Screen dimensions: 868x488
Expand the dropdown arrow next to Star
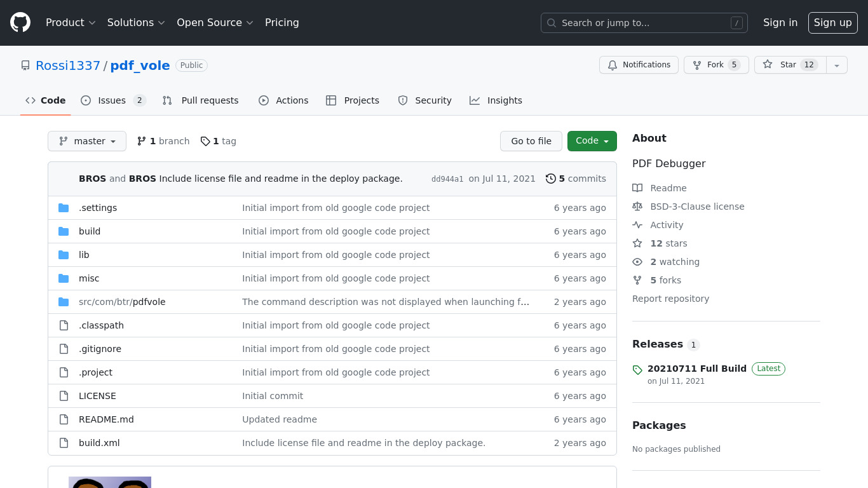click(x=837, y=65)
